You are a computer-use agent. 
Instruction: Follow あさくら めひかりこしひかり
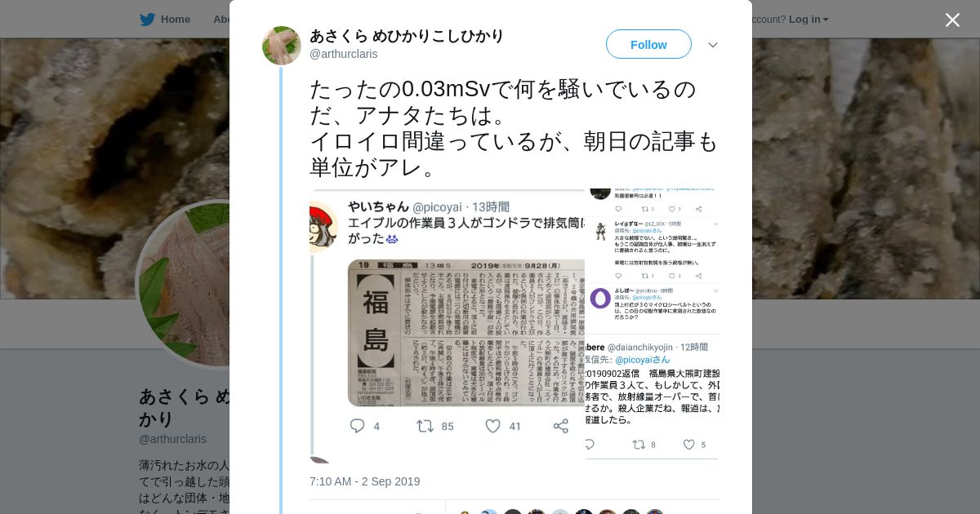pyautogui.click(x=648, y=44)
